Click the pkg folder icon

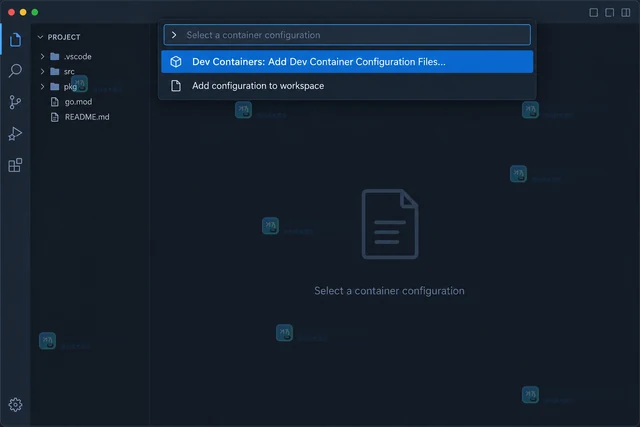coord(55,87)
